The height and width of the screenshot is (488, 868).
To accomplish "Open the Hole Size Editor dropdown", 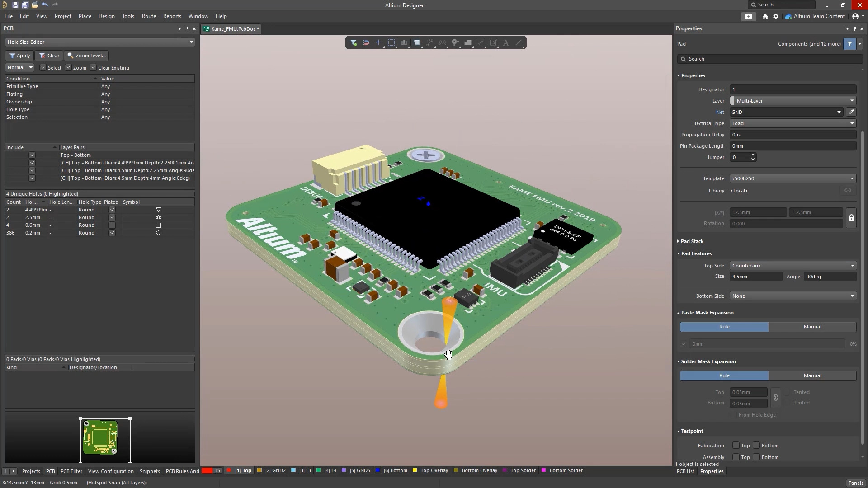I will tap(100, 42).
